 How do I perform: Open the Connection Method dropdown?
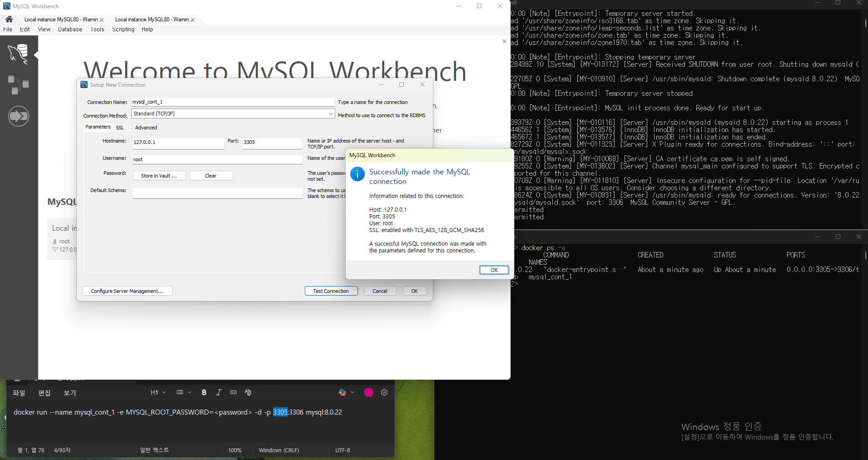233,114
